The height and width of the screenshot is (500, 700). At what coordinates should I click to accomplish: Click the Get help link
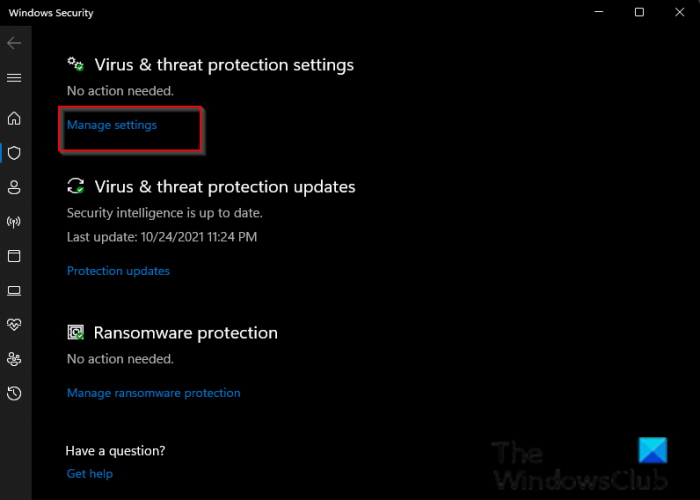coord(89,473)
